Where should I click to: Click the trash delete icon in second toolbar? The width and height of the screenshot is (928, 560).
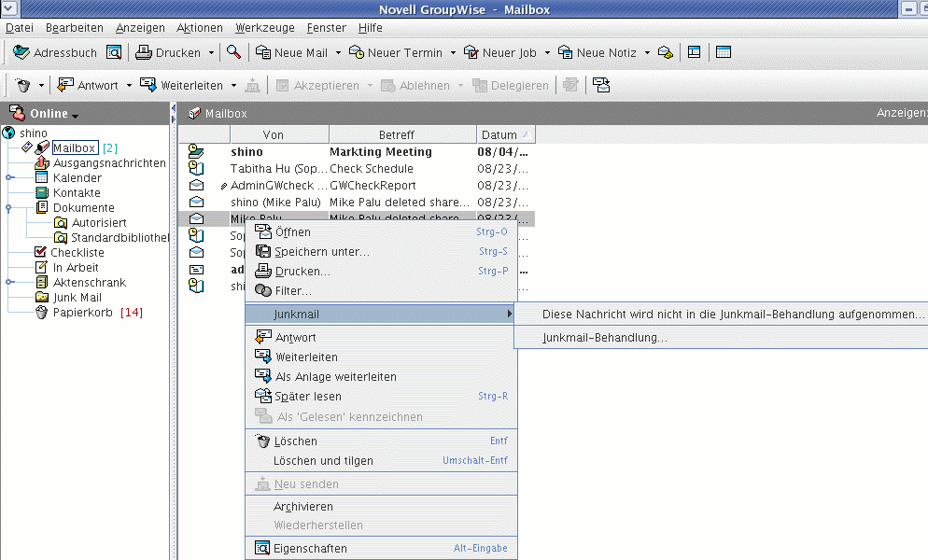point(22,85)
